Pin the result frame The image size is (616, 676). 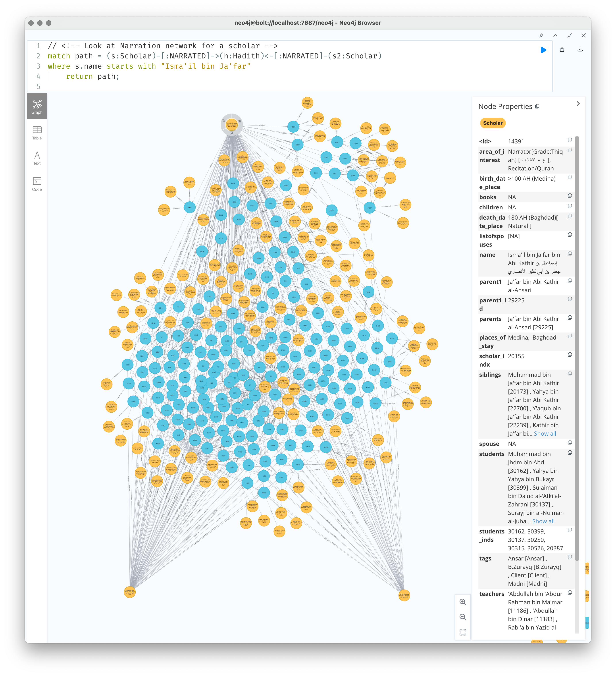pyautogui.click(x=541, y=36)
